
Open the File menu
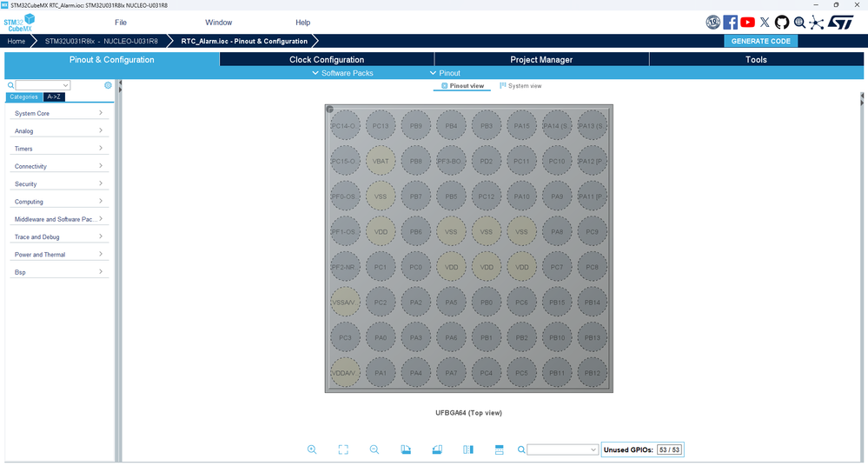(x=121, y=23)
